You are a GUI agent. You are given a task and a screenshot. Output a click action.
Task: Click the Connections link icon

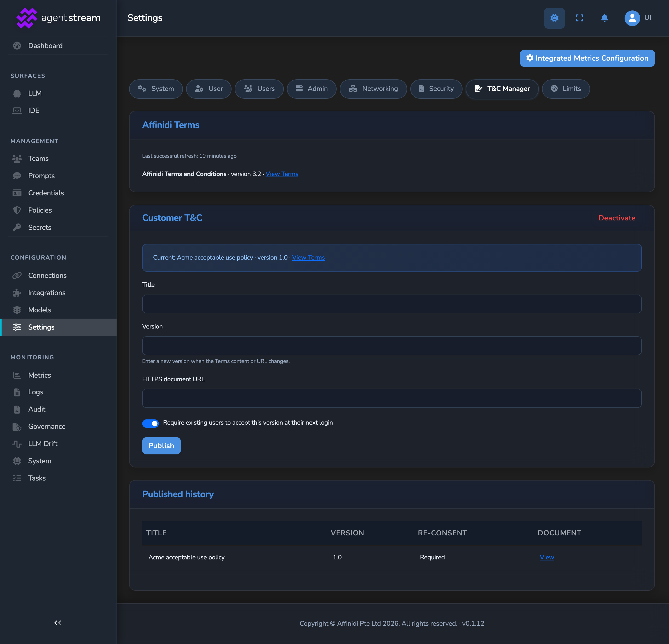click(17, 276)
